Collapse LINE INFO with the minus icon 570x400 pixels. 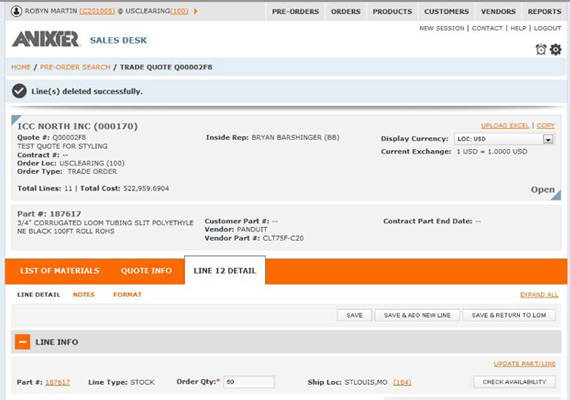pos(23,342)
